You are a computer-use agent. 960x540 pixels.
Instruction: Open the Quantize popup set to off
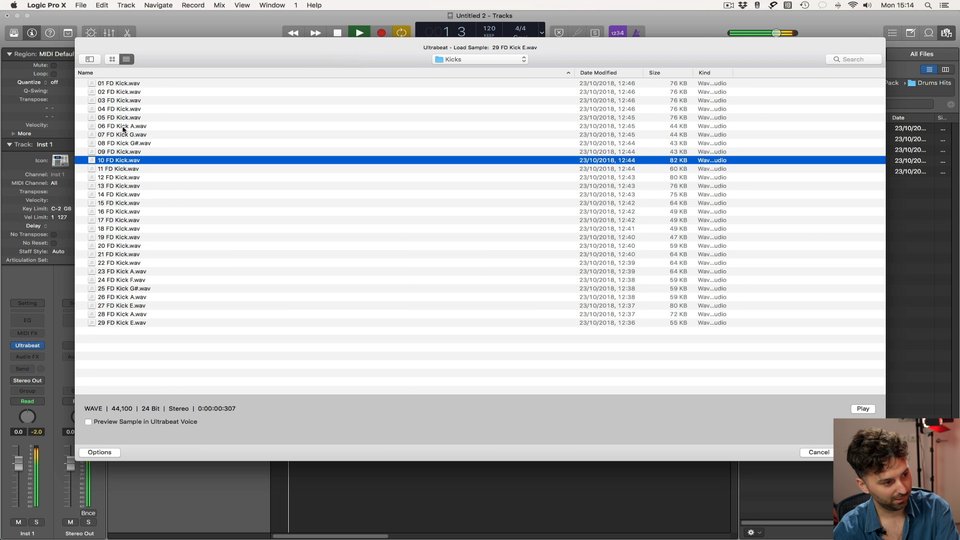(x=54, y=82)
